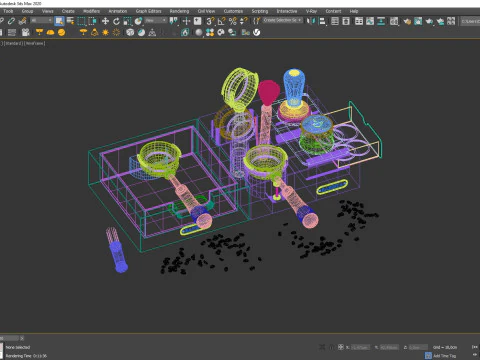This screenshot has height=360, width=480.
Task: Open Render Setup teapot icon
Action: tap(407, 21)
